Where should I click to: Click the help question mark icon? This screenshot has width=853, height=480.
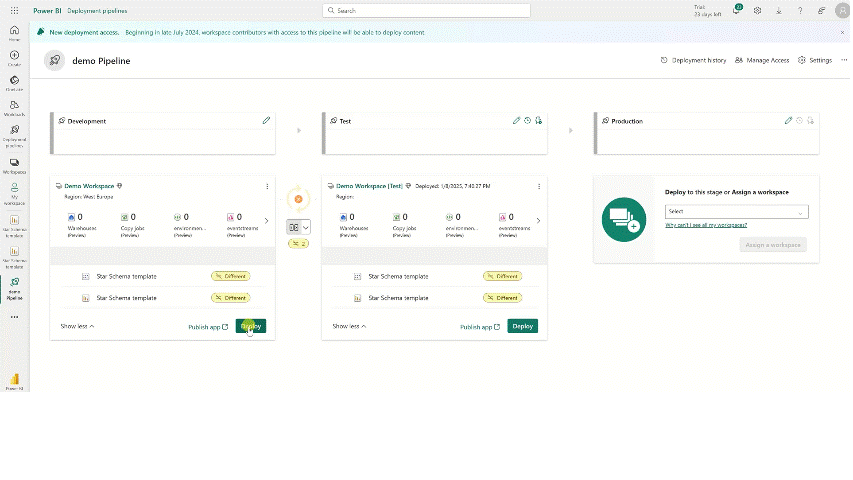pyautogui.click(x=800, y=10)
